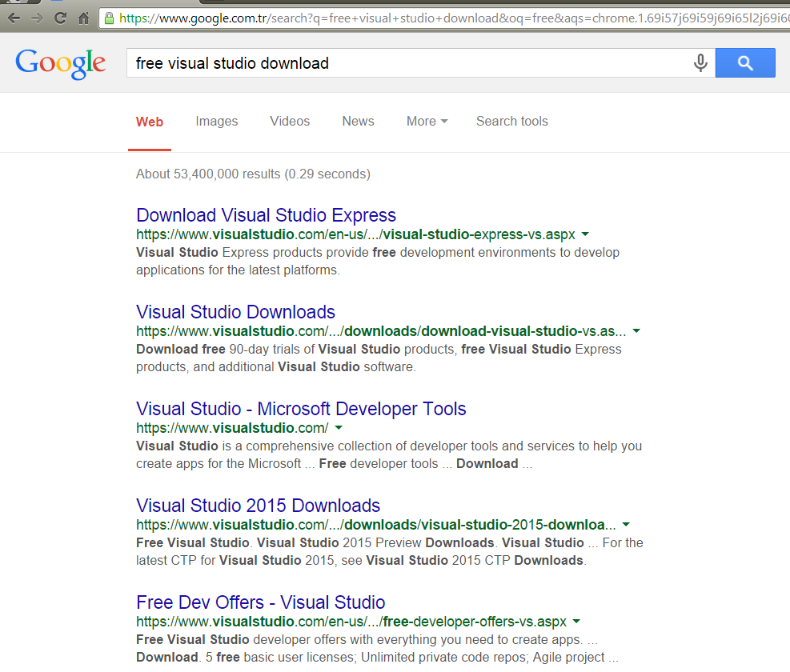Open the Visual Studio 2015 Downloads result
The width and height of the screenshot is (790, 672).
tap(258, 506)
